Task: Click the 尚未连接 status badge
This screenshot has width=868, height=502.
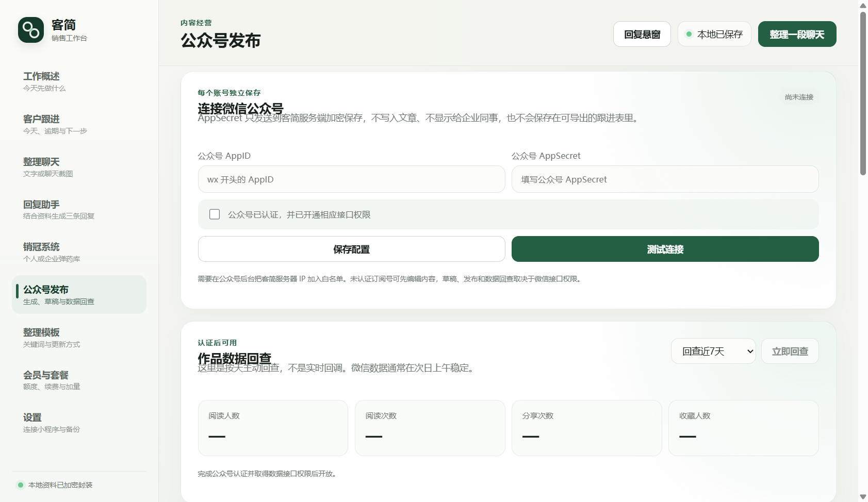Action: click(799, 97)
